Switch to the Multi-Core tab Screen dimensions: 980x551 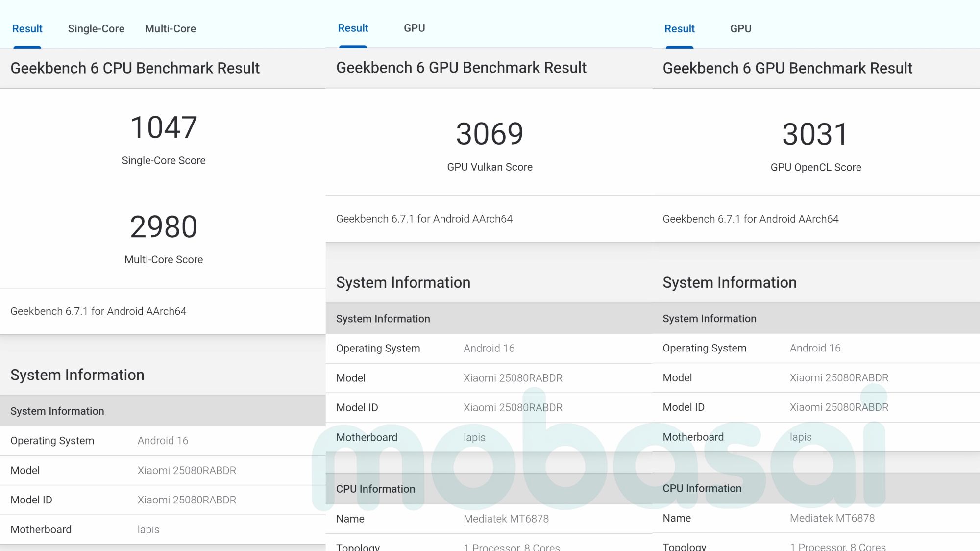171,29
